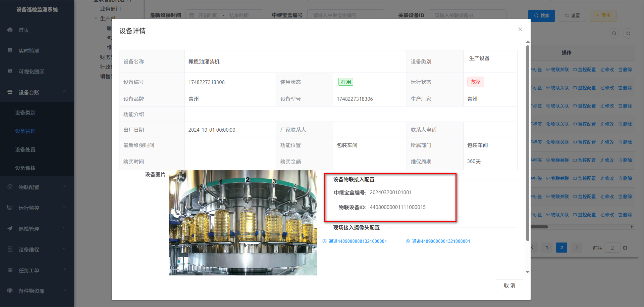Select 设备类别 submenu item
Viewport: 644px width, 307px height.
pyautogui.click(x=25, y=113)
